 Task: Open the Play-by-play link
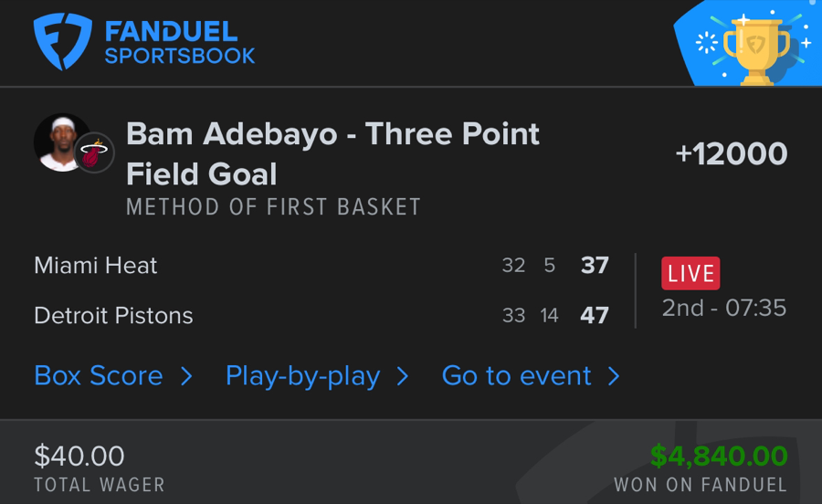point(302,376)
